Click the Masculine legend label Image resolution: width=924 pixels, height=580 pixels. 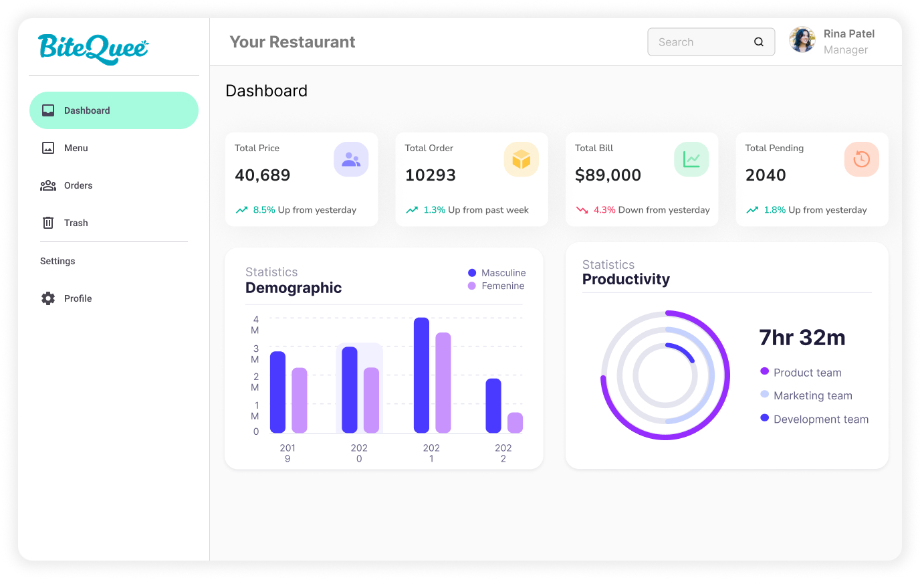[503, 273]
